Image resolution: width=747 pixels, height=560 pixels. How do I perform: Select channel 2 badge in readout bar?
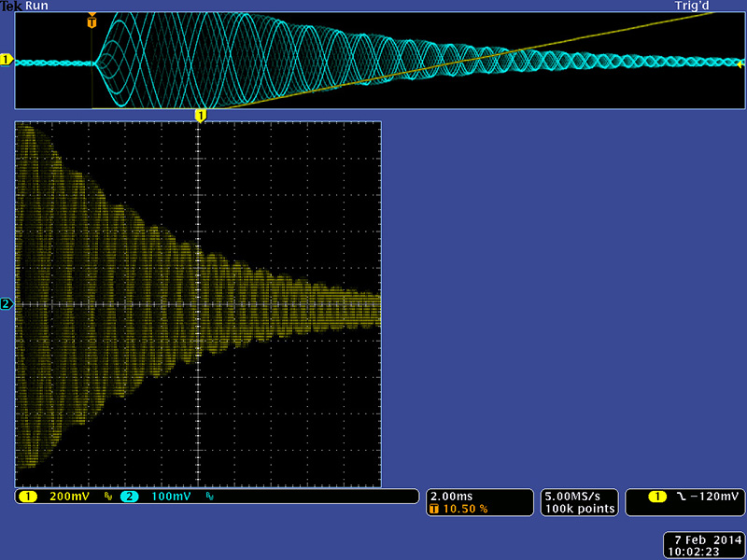pyautogui.click(x=128, y=497)
